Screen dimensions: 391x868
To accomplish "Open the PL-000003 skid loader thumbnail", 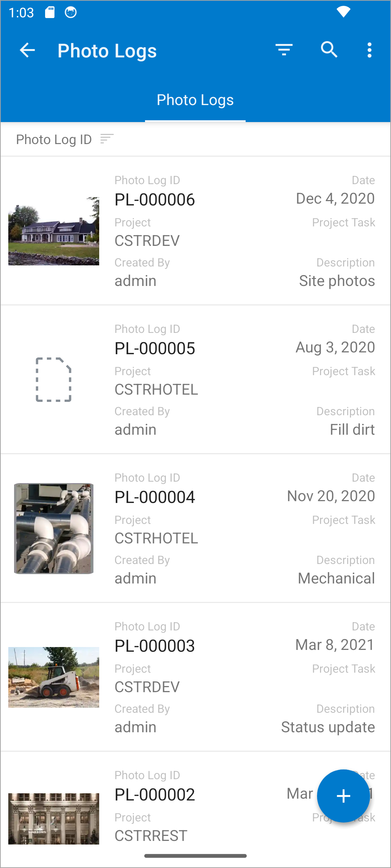I will (54, 677).
